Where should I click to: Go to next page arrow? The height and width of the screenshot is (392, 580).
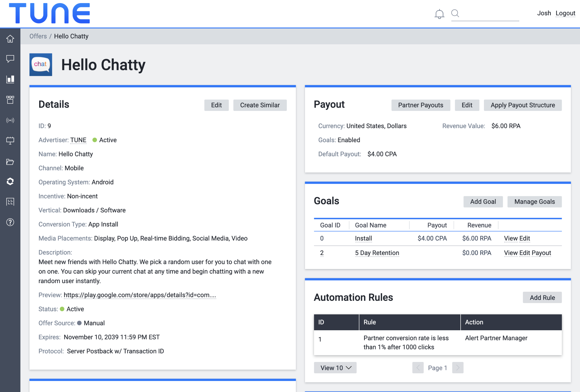pyautogui.click(x=458, y=368)
